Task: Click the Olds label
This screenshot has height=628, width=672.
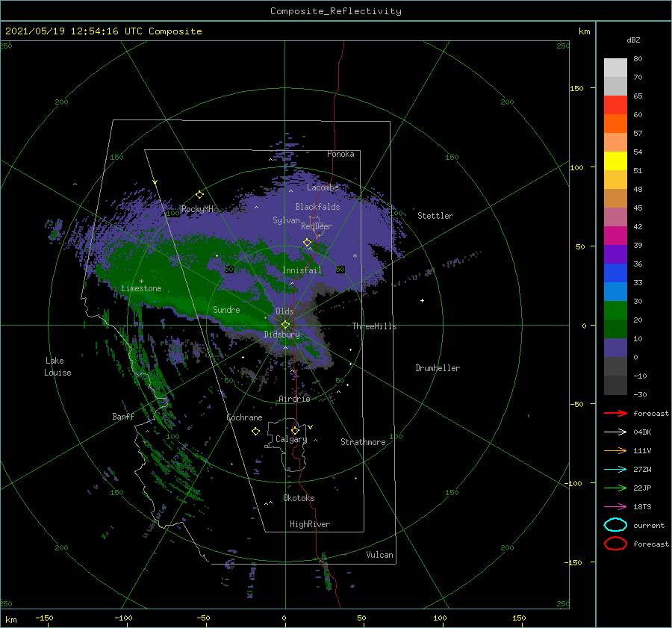Action: click(x=284, y=311)
